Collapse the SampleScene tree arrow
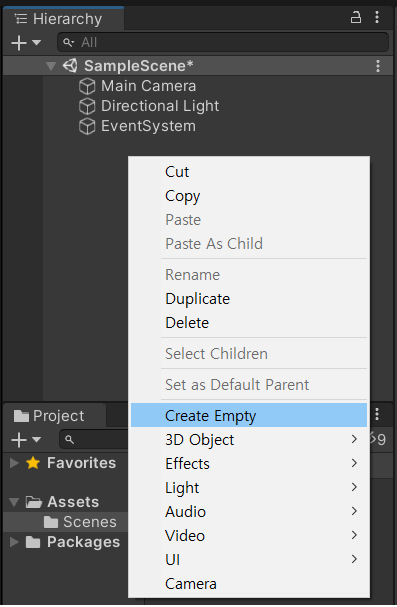Viewport: 397px width, 607px height. [51, 66]
